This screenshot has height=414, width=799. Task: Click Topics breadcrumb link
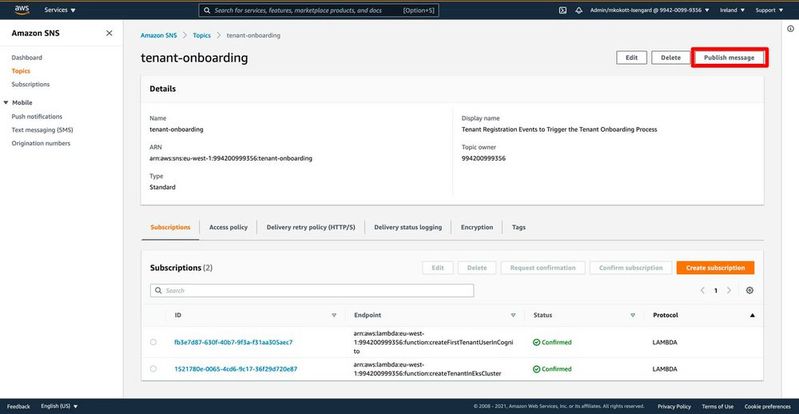[202, 36]
